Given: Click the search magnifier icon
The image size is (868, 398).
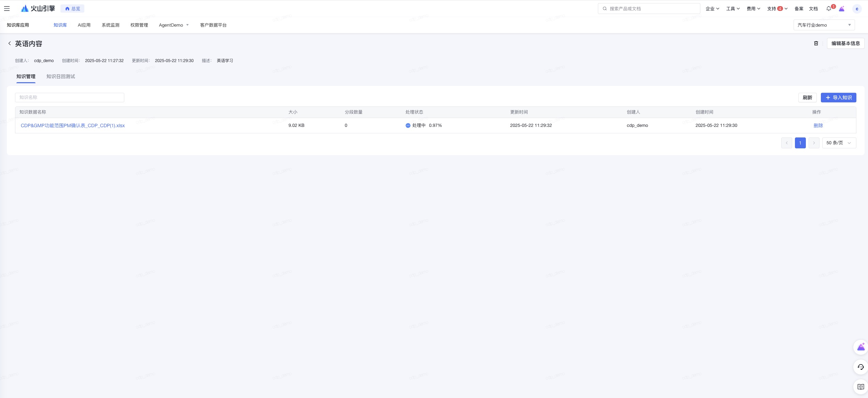Looking at the screenshot, I should click(605, 9).
